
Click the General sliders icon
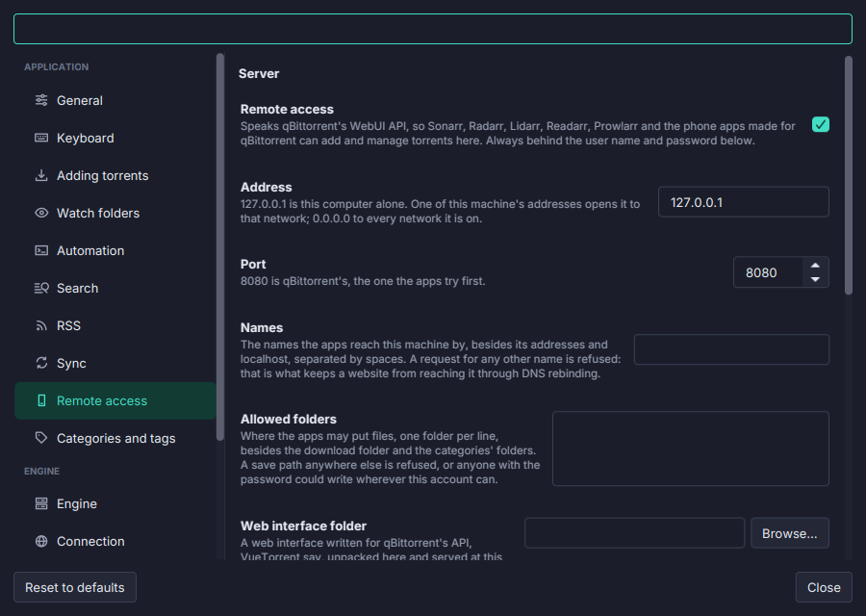(41, 100)
